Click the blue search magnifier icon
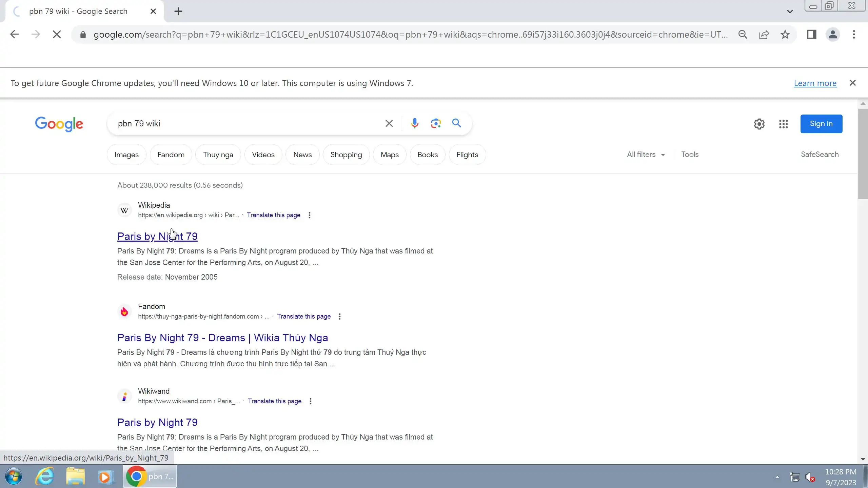The height and width of the screenshot is (488, 868). point(457,123)
